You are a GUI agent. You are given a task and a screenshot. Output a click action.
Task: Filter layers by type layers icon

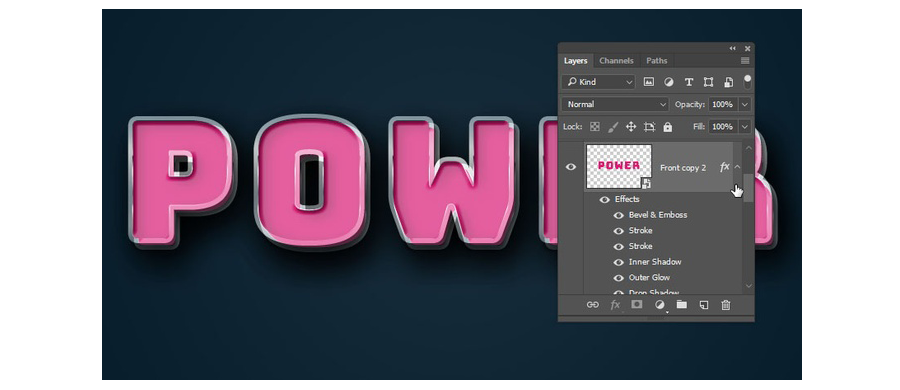pos(689,82)
